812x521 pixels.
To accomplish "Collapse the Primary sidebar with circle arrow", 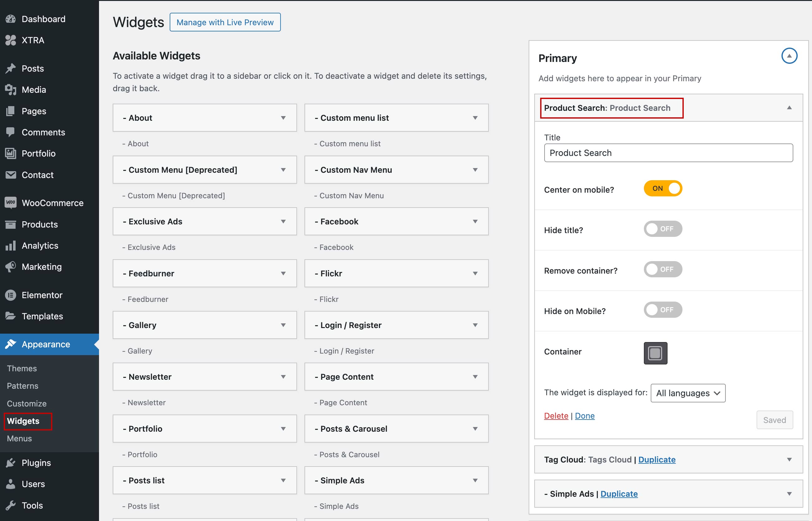I will click(x=789, y=56).
